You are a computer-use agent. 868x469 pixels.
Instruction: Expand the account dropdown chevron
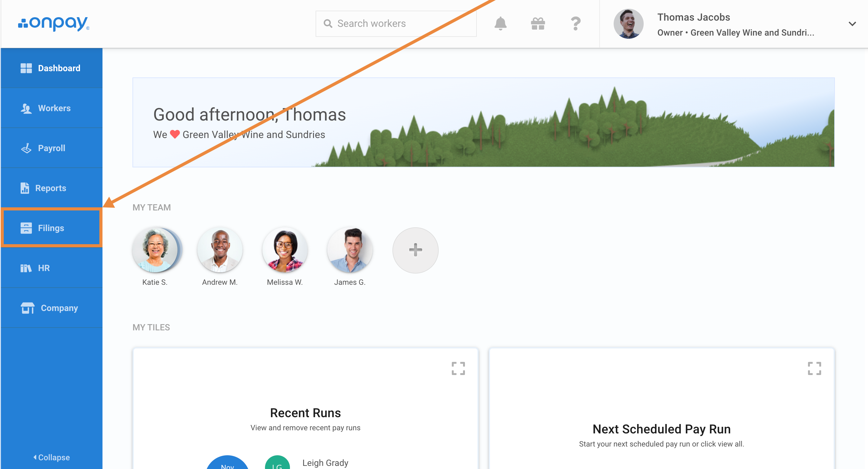(x=852, y=23)
